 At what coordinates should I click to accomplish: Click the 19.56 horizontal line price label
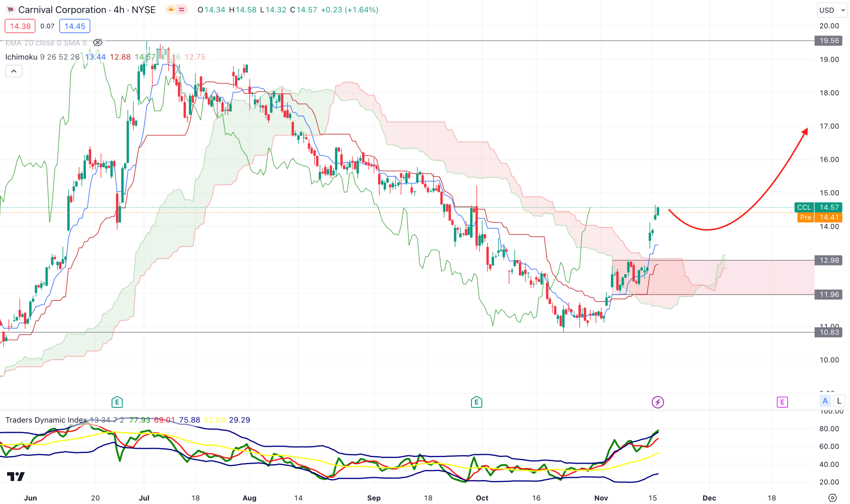[x=828, y=41]
